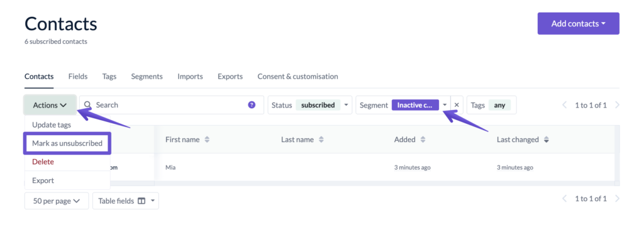Click the Add contacts button
644x237 pixels.
tap(579, 23)
